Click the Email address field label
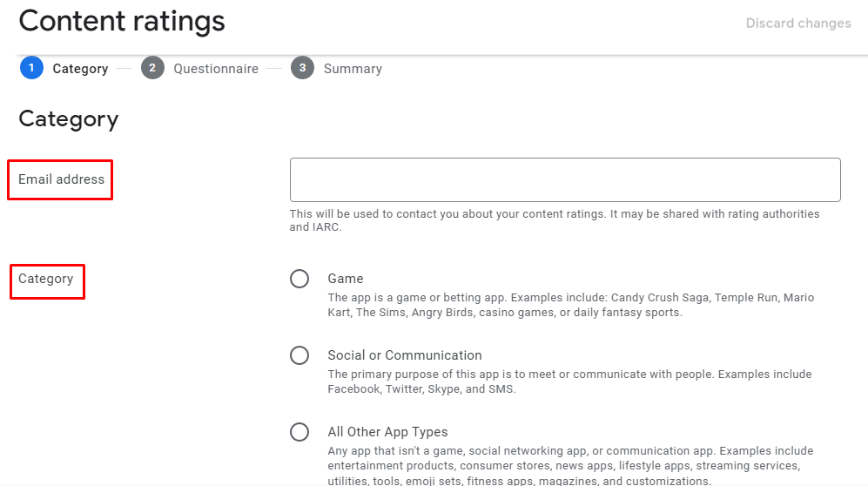 [x=61, y=179]
